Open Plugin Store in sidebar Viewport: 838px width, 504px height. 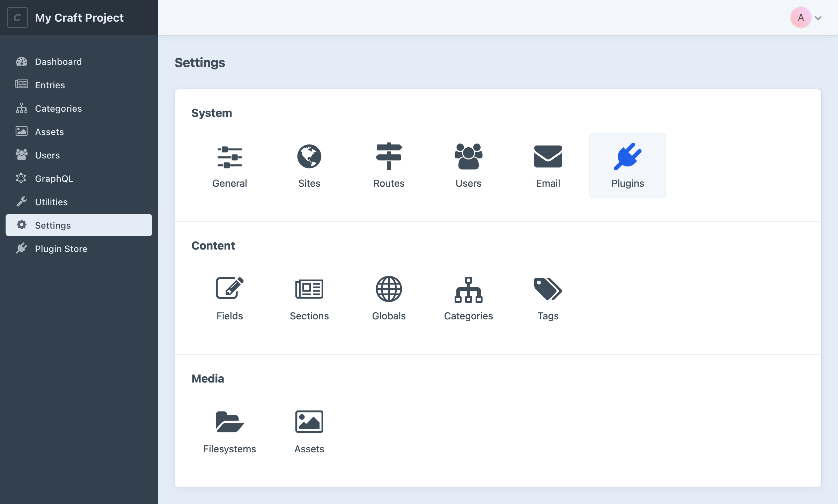[79, 249]
